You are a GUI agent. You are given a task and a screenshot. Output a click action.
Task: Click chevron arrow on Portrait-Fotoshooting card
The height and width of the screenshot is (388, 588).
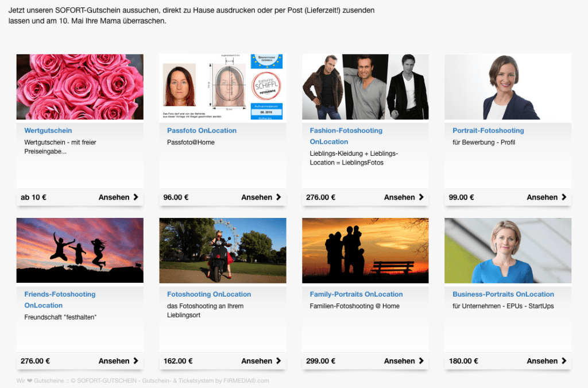pos(564,197)
